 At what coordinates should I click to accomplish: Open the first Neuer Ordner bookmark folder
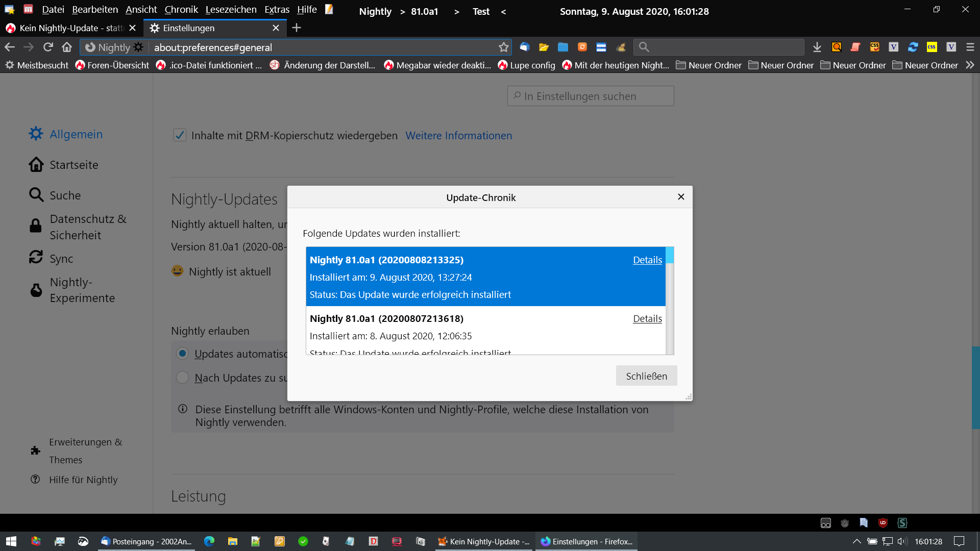point(708,65)
